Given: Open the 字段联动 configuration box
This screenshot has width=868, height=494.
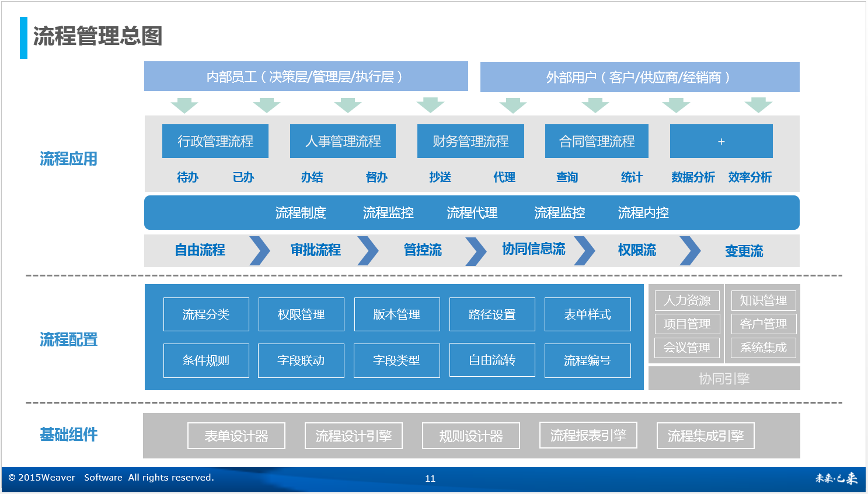Looking at the screenshot, I should tap(301, 360).
